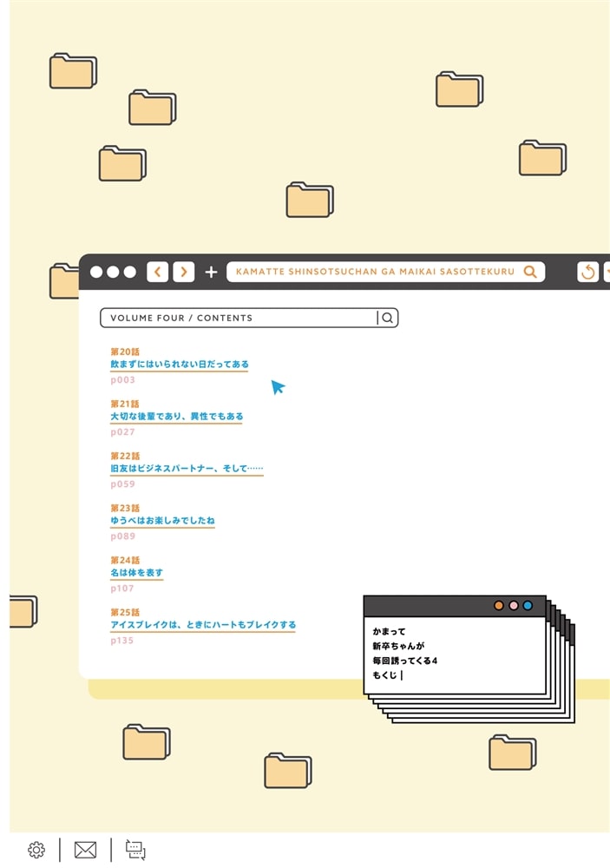Screen dimensions: 610x868
Task: Open the アイスブレイク chapter 25 link
Action: point(203,625)
